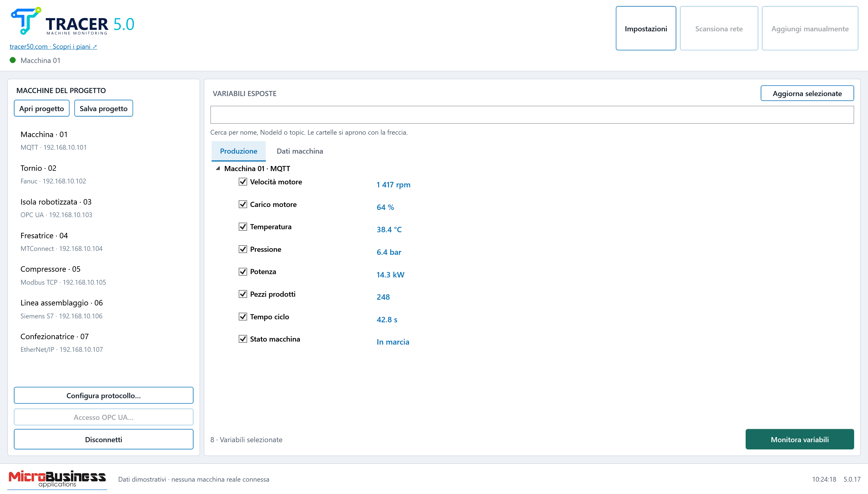Uncheck the Pezzi prodotti checkbox

243,294
